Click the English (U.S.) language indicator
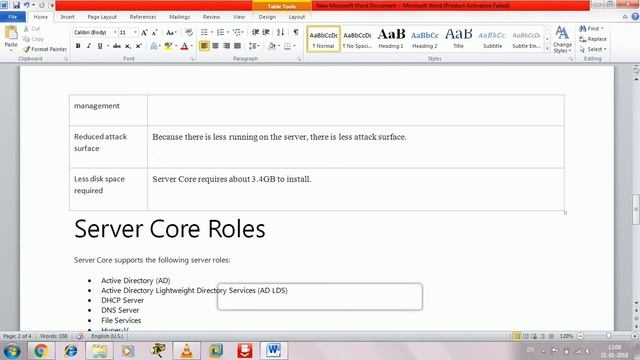 click(107, 336)
